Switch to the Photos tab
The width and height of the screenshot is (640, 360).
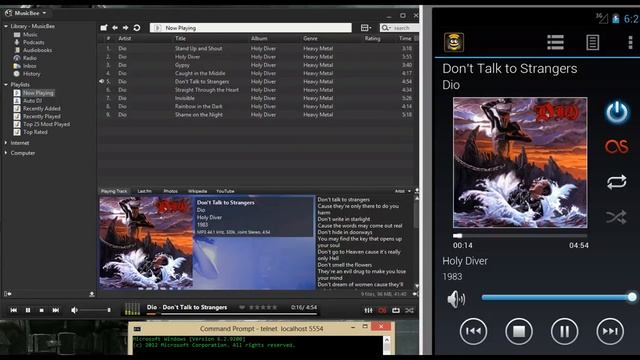coord(171,191)
